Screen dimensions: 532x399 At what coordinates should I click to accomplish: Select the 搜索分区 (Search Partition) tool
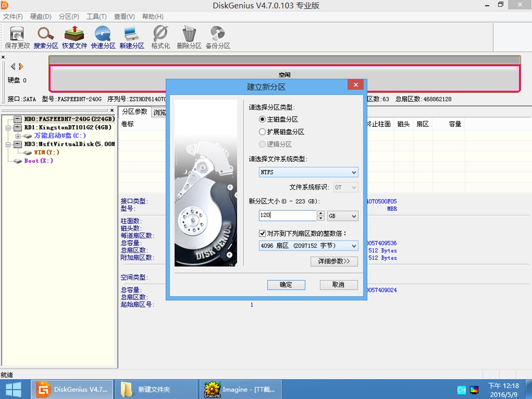[46, 37]
